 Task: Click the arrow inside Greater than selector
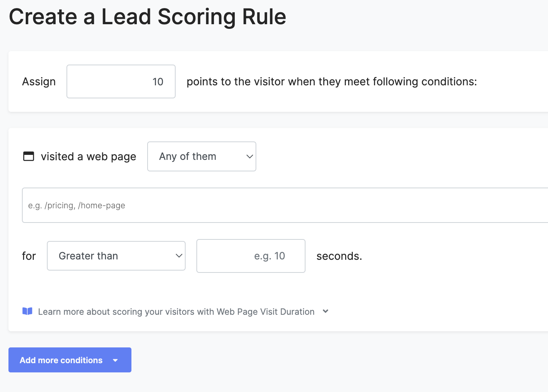(x=179, y=256)
